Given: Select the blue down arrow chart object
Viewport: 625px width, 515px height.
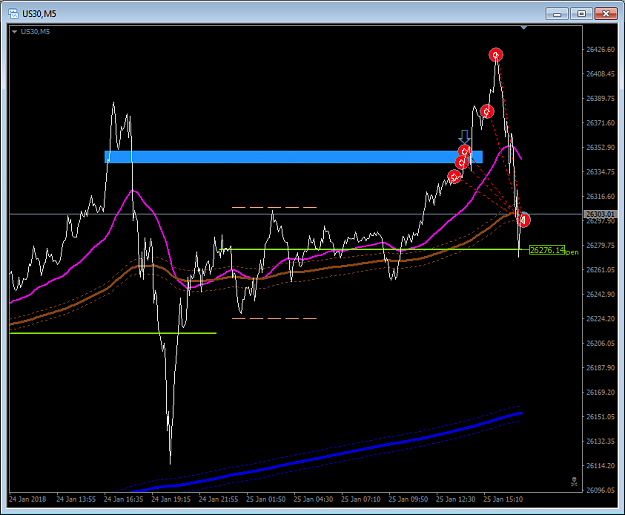Looking at the screenshot, I should (464, 136).
